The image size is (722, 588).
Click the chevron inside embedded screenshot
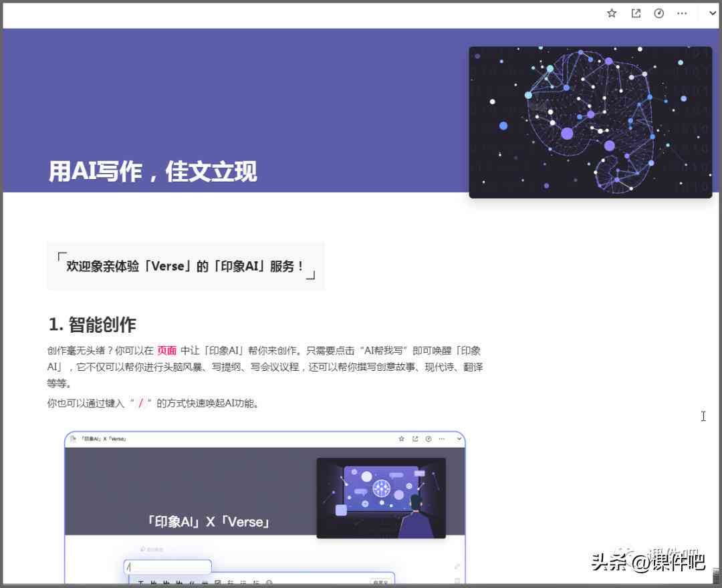(459, 439)
